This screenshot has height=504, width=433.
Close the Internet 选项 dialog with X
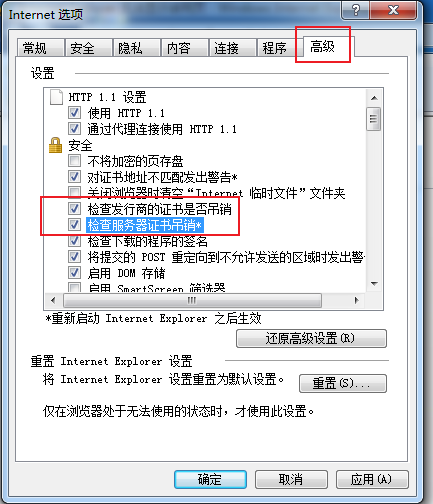[393, 10]
